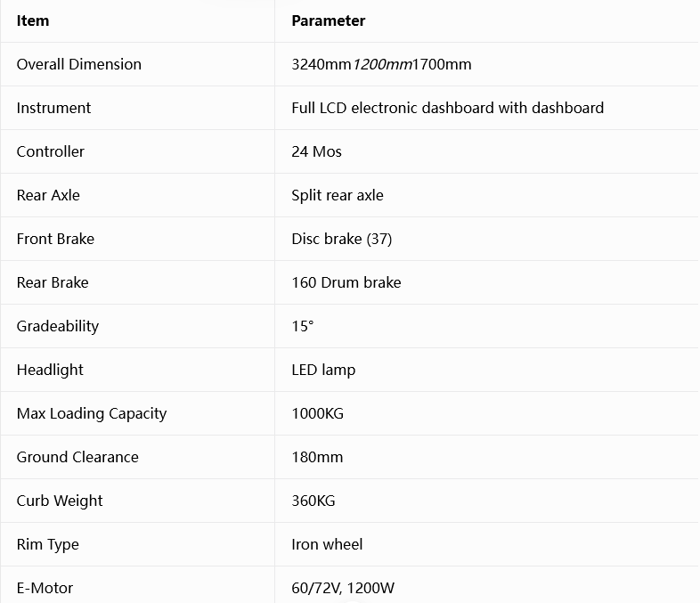Screen dimensions: 700x603
Task: Click the LED lamp headlight value
Action: point(323,370)
